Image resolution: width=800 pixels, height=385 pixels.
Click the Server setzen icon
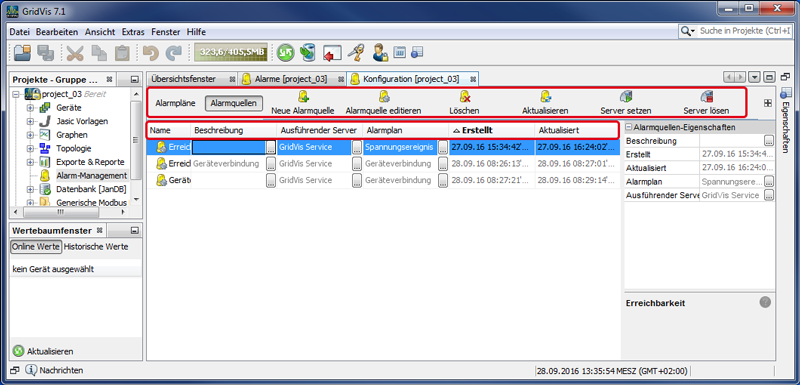626,96
